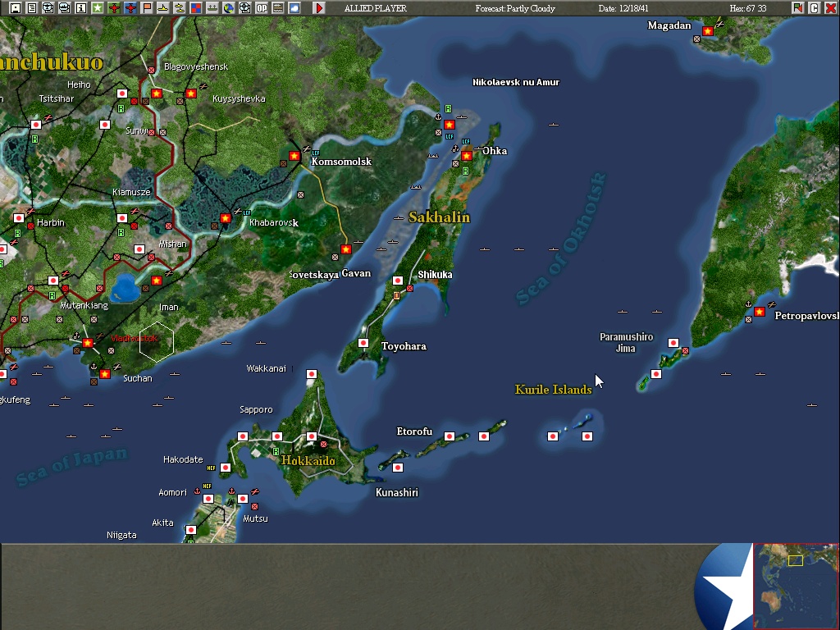
Task: Click the cloud weather toolbar icon
Action: pyautogui.click(x=294, y=8)
